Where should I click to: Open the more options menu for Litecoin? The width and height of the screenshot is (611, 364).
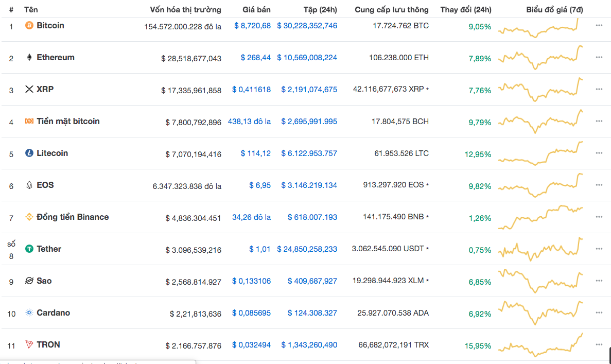pos(599,153)
